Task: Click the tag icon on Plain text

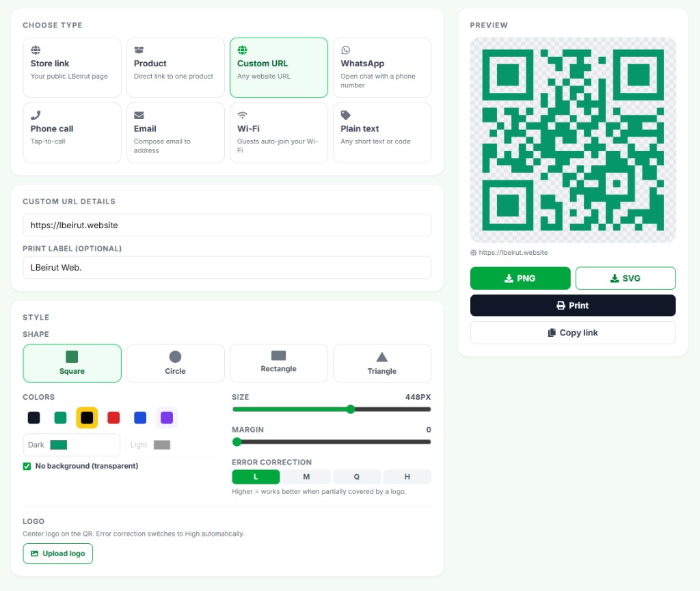Action: click(x=345, y=115)
